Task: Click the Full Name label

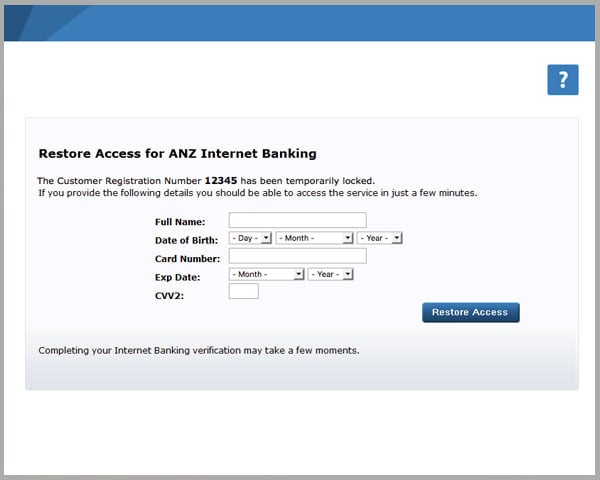Action: coord(180,222)
